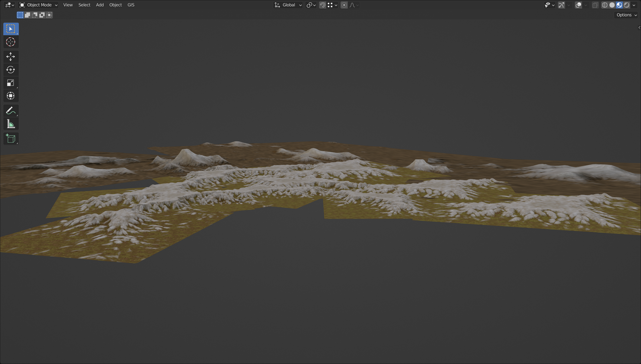The image size is (641, 364).
Task: Choose the Scale tool
Action: point(11,83)
